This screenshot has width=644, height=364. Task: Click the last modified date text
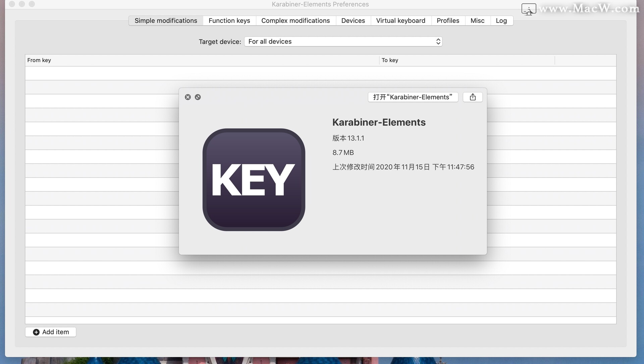(x=403, y=167)
